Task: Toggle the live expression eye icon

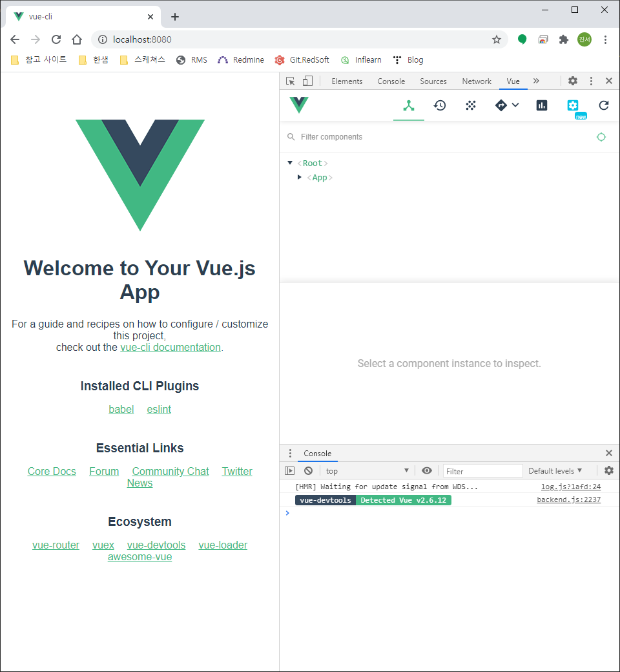Action: [x=427, y=470]
